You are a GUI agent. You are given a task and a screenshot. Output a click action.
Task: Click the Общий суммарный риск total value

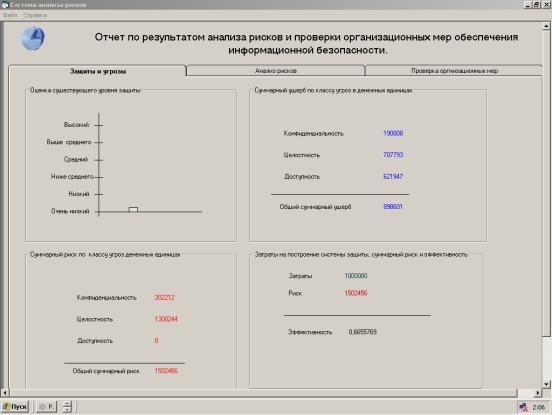(166, 371)
